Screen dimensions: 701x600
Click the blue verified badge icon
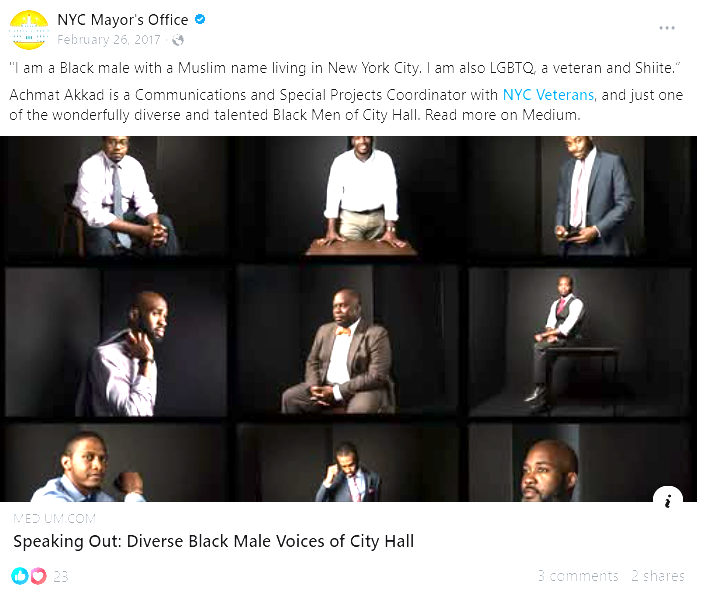[200, 19]
